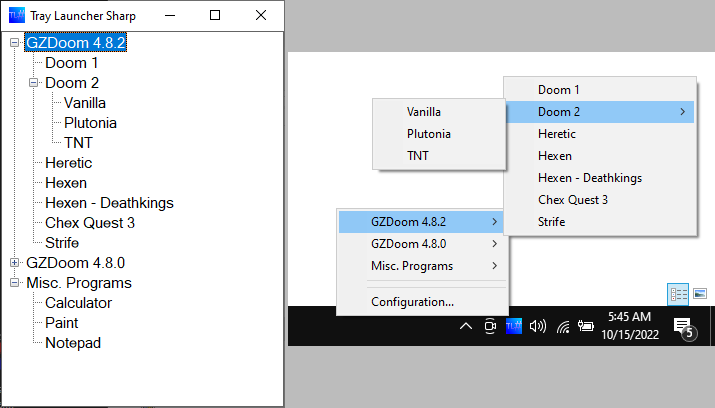Screen dimensions: 715x408
Task: Select Paint in the tree
Action: pyautogui.click(x=62, y=323)
